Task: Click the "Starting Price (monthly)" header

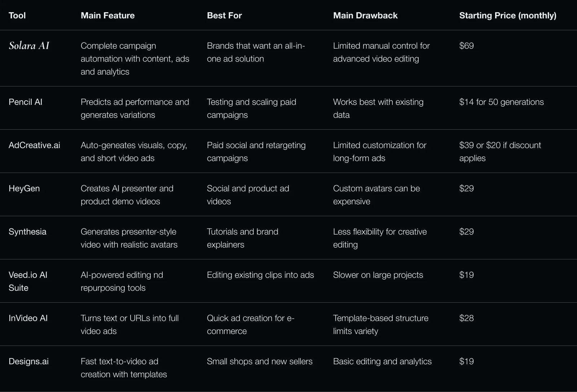Action: pyautogui.click(x=507, y=15)
